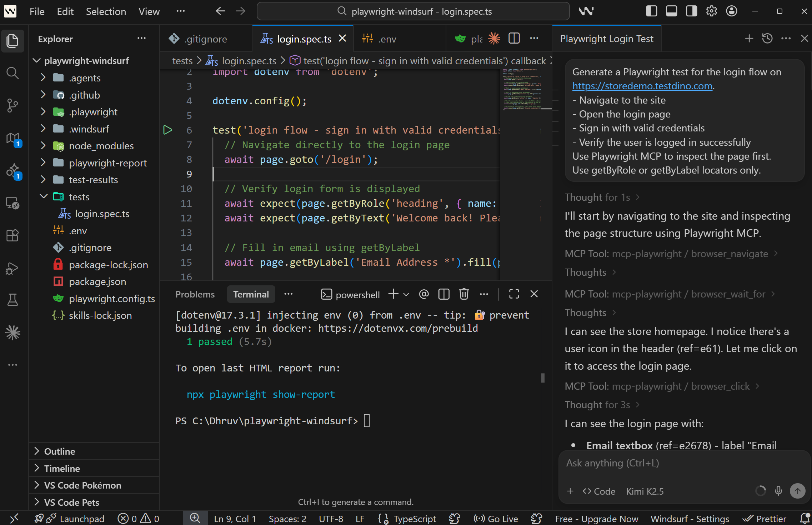This screenshot has width=812, height=525.
Task: Expand the Outline section
Action: pos(59,451)
